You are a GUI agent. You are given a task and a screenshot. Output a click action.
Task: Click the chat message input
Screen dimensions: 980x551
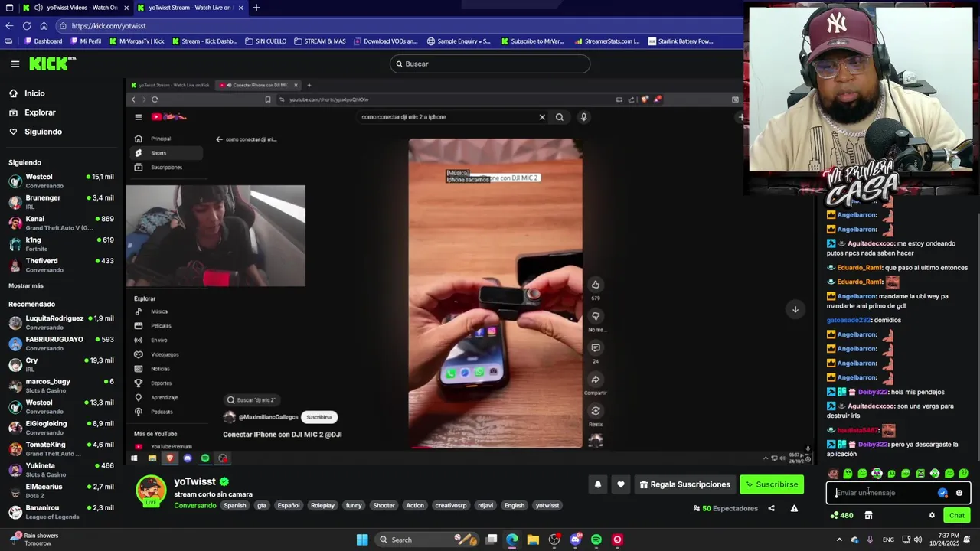[x=884, y=493]
